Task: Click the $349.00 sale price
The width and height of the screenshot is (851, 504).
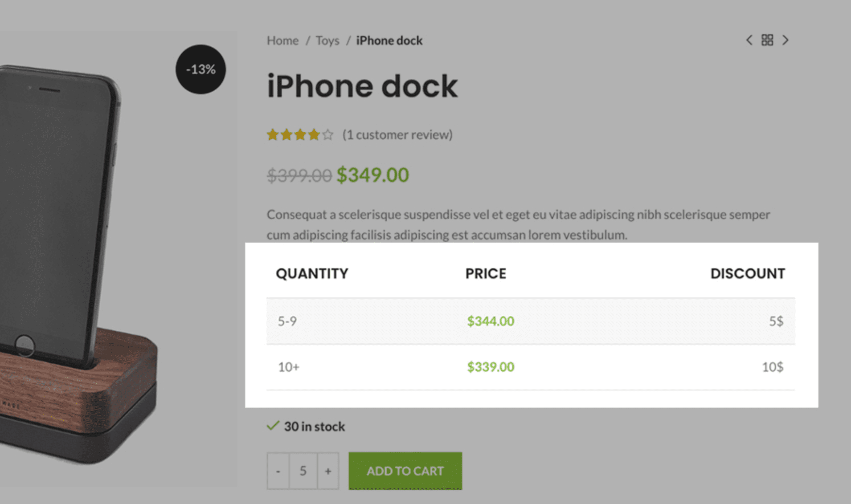Action: pos(372,175)
